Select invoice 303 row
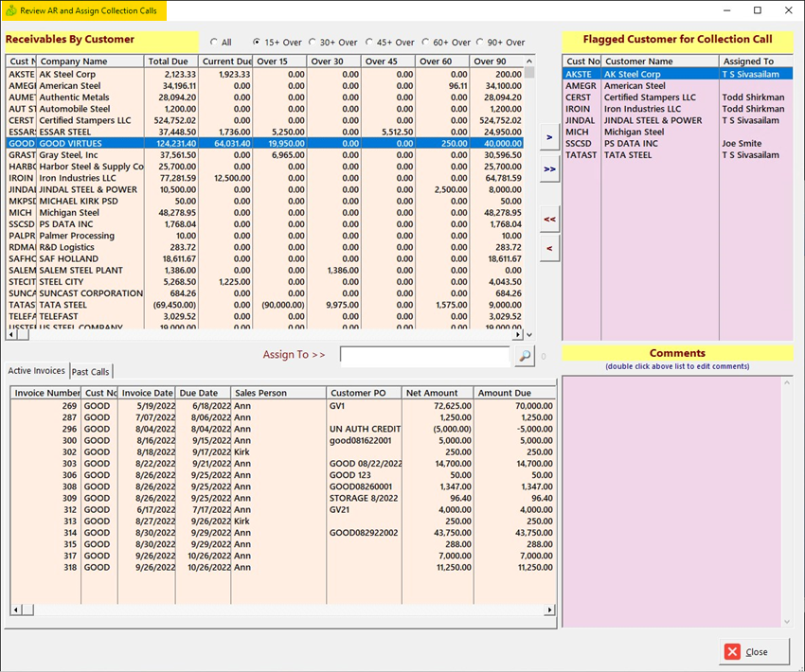Viewport: 805px width, 672px height. (x=283, y=464)
